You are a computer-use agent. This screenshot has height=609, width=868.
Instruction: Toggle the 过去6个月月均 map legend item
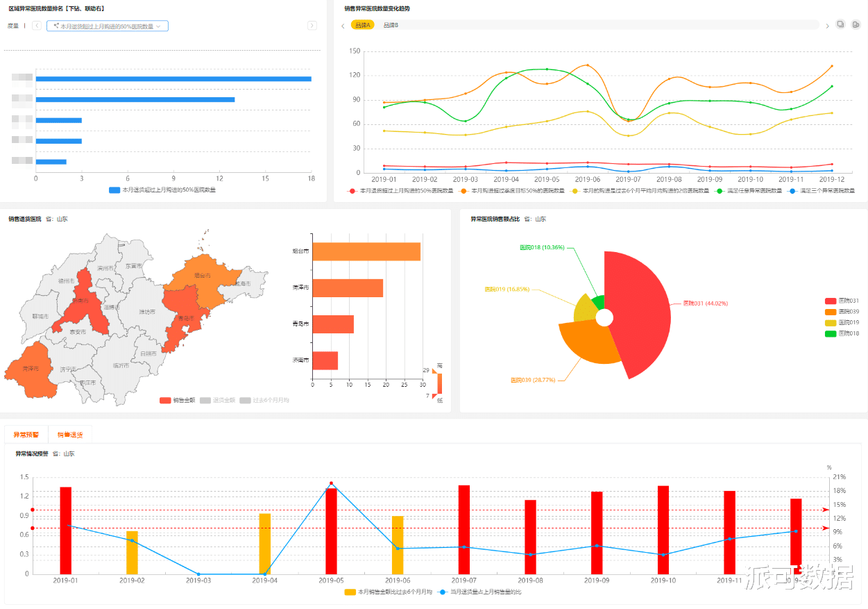coord(265,400)
